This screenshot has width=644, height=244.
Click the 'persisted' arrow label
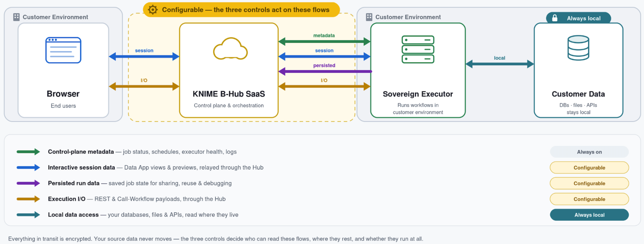click(x=324, y=65)
